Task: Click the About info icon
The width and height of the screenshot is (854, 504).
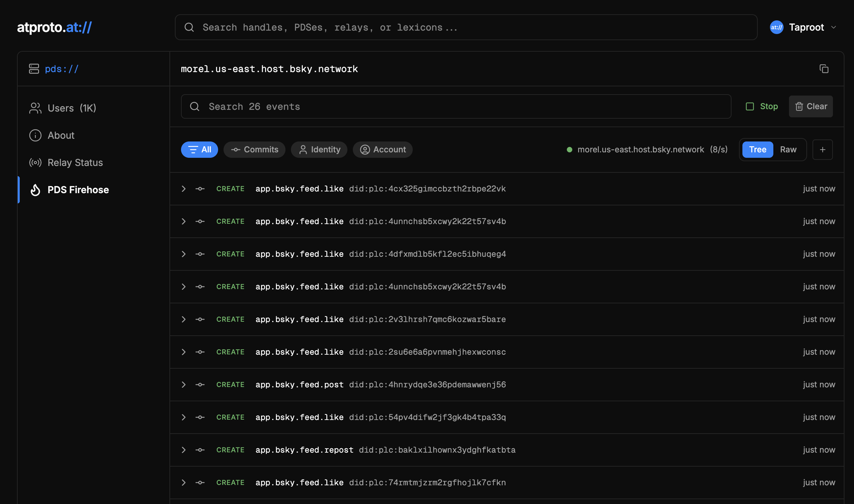Action: coord(35,135)
